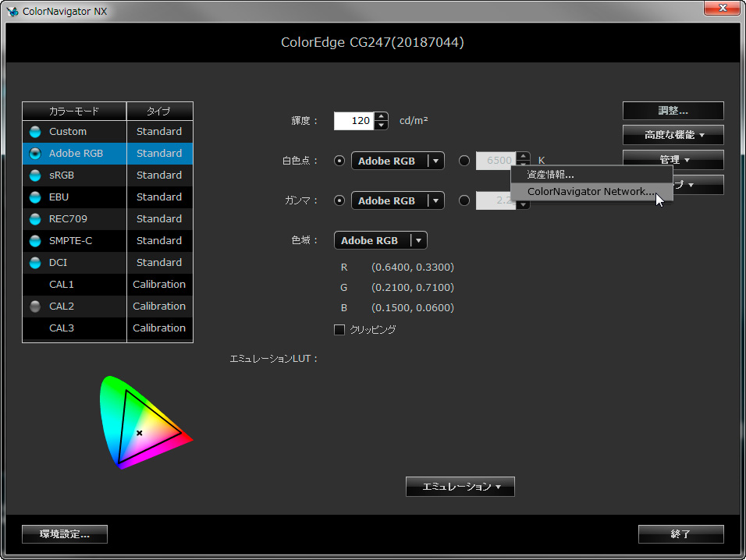Image resolution: width=746 pixels, height=560 pixels.
Task: Click the ColorNavigator NX title bar app icon
Action: [12, 12]
